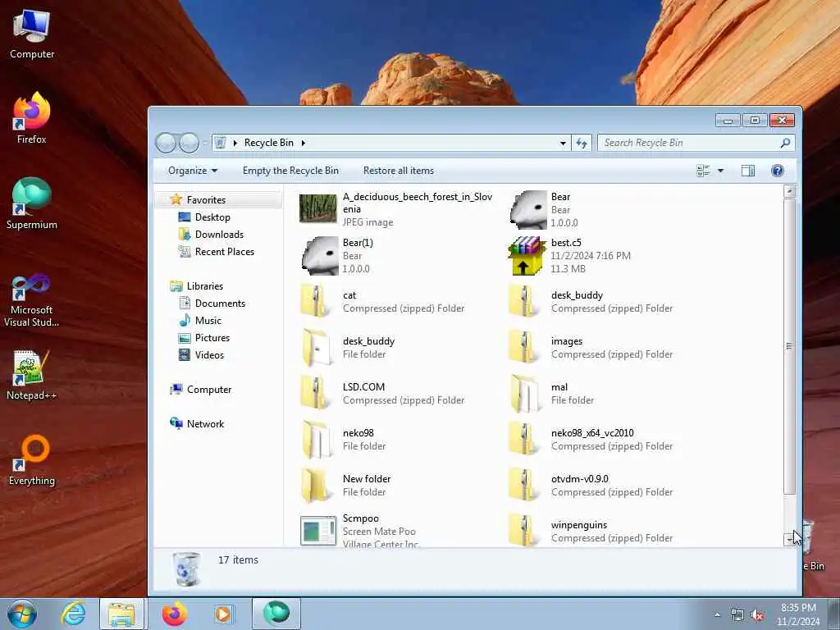Select the Scmpoo screen mate icon
The image size is (840, 630).
[318, 531]
